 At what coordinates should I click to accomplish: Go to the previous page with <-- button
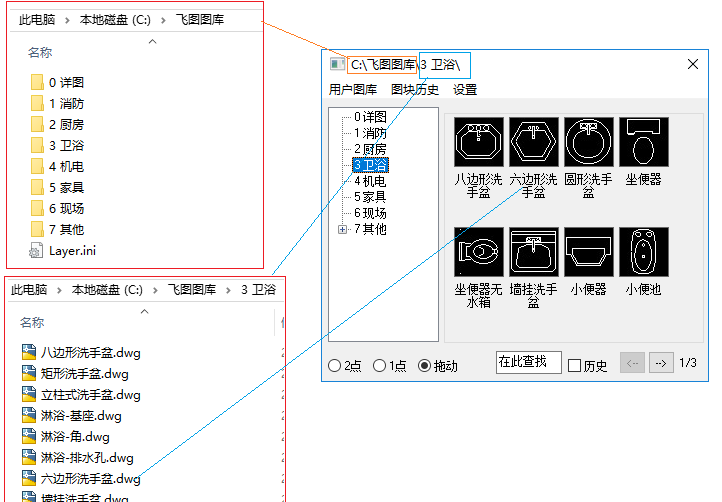pyautogui.click(x=632, y=363)
